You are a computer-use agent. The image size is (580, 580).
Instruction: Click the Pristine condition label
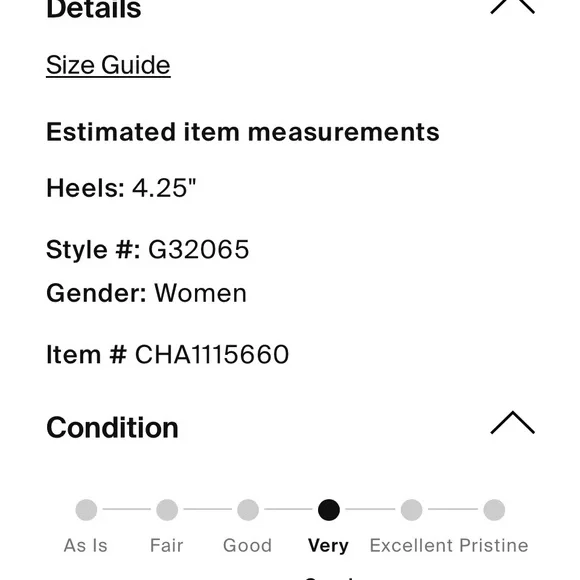click(494, 546)
